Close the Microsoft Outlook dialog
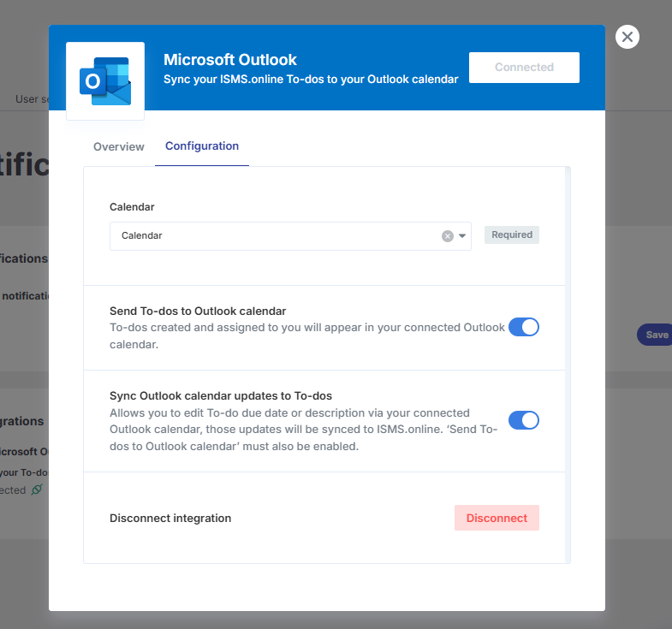Image resolution: width=672 pixels, height=629 pixels. point(627,37)
